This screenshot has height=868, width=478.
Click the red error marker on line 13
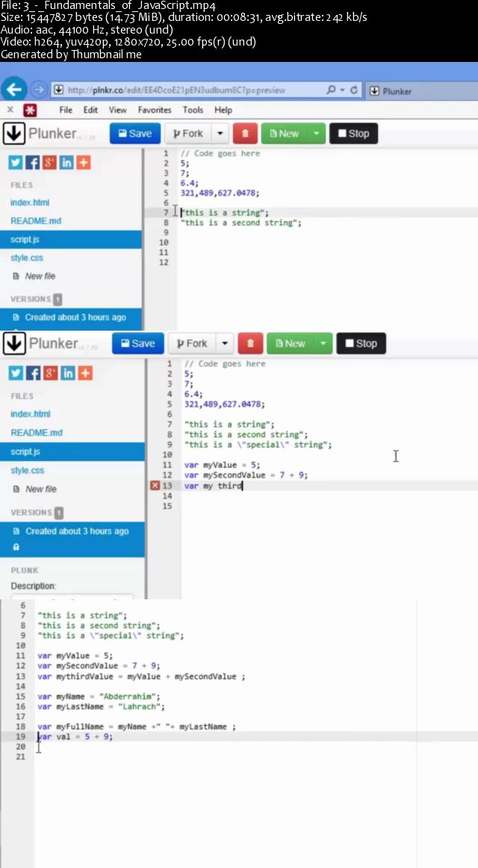coord(155,485)
